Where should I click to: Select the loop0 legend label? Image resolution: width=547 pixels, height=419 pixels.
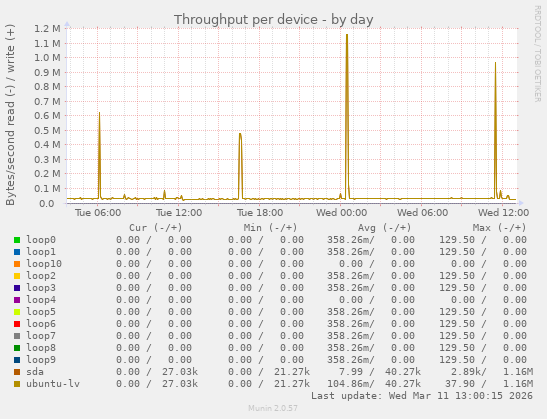click(x=41, y=240)
